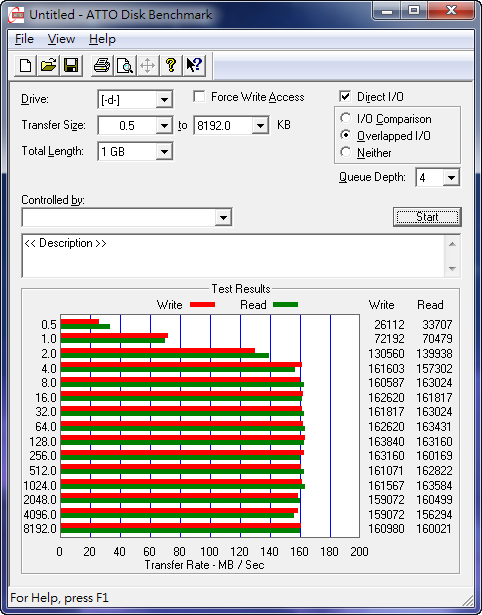Click the ATTO application icon in the title bar
Image resolution: width=482 pixels, height=615 pixels.
pos(16,15)
